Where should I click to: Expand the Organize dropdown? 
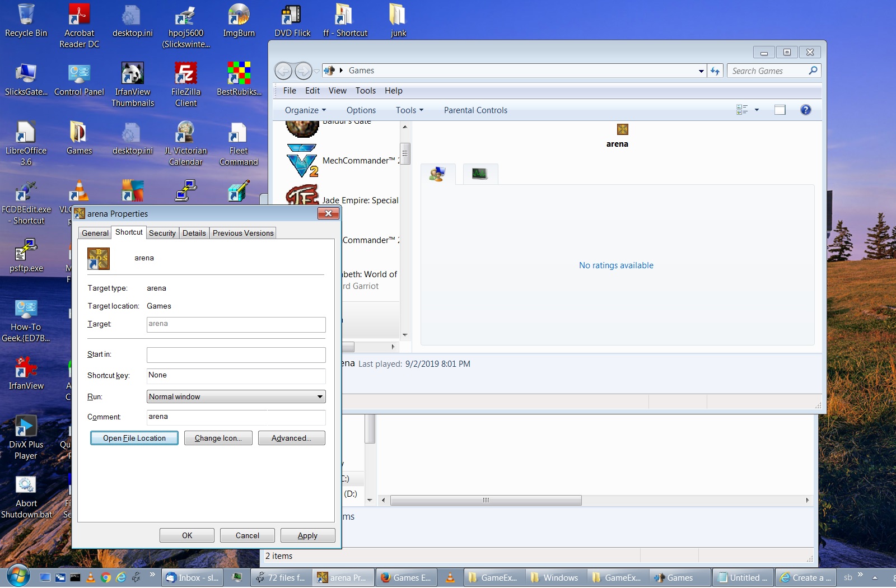[305, 110]
